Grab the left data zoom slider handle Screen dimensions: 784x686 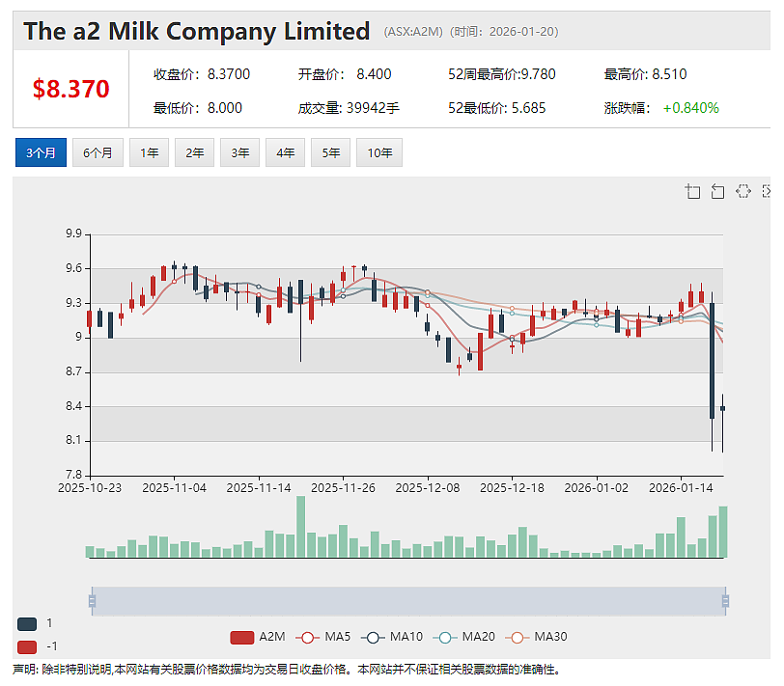coord(92,600)
